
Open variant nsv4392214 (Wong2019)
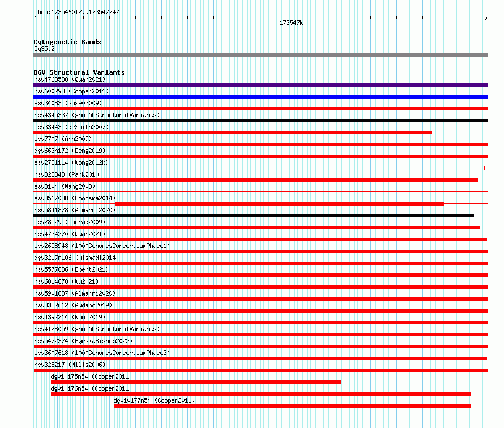pos(70,317)
